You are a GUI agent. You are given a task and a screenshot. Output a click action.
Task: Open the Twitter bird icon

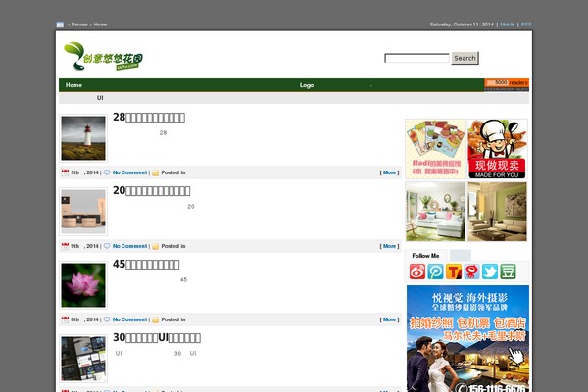pyautogui.click(x=489, y=271)
